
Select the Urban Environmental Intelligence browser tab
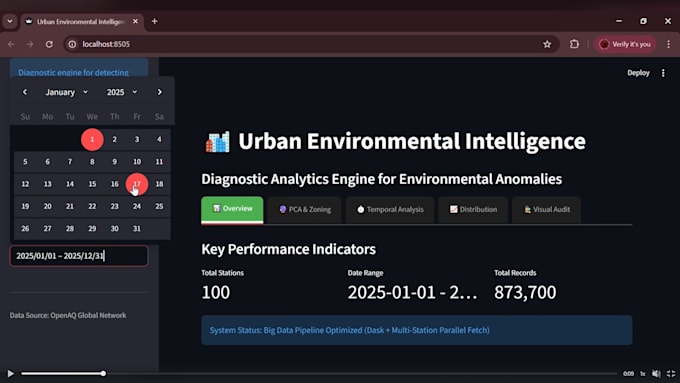point(82,21)
